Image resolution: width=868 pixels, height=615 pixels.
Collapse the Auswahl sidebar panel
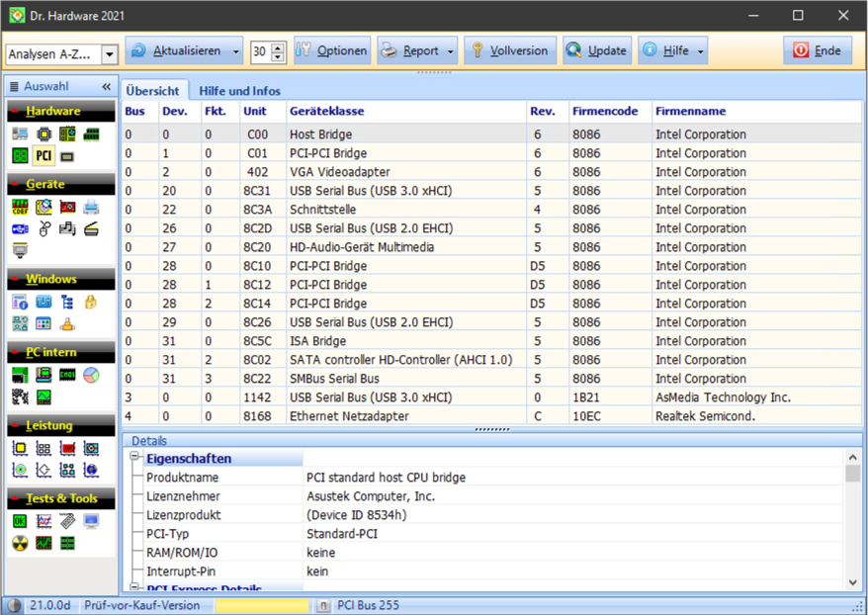click(107, 87)
